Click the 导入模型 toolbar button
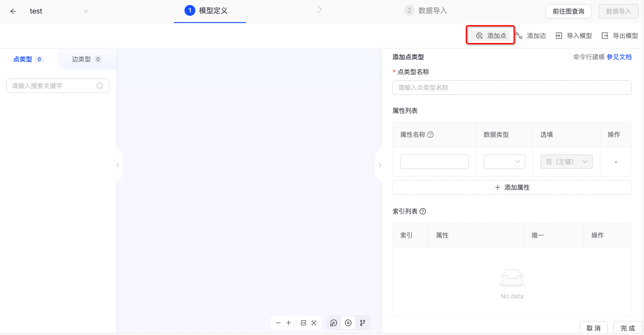The height and width of the screenshot is (335, 644). 574,36
